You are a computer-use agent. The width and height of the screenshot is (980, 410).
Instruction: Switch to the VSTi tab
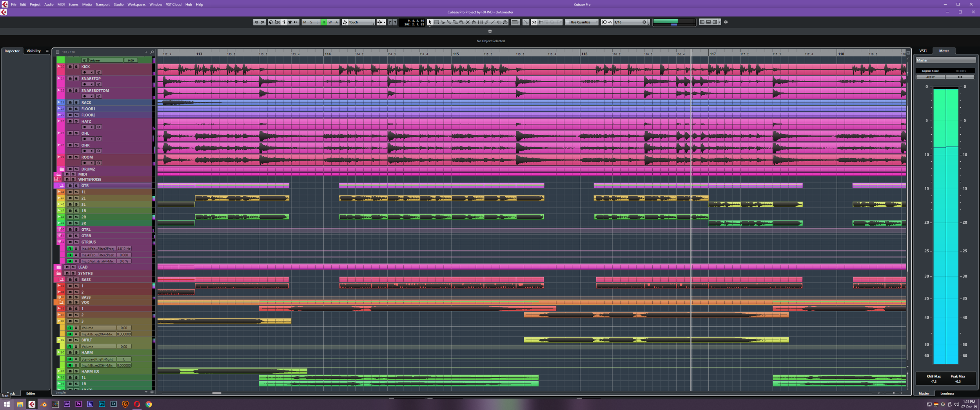click(x=923, y=51)
